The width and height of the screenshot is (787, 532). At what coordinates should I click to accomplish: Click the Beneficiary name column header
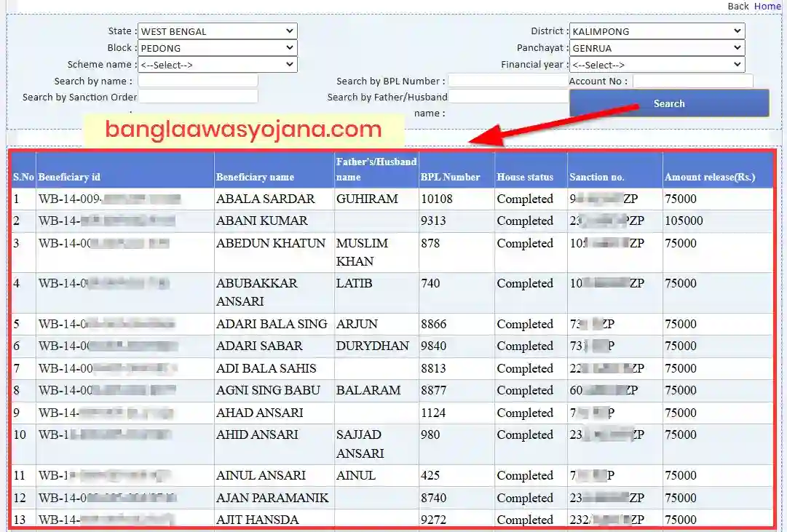tap(255, 177)
